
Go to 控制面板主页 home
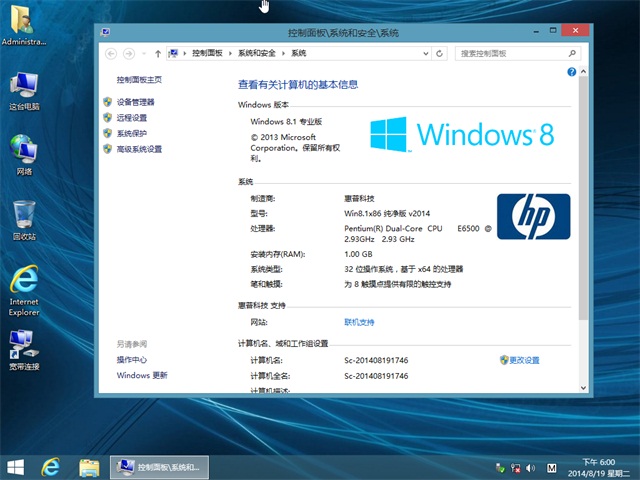click(139, 79)
